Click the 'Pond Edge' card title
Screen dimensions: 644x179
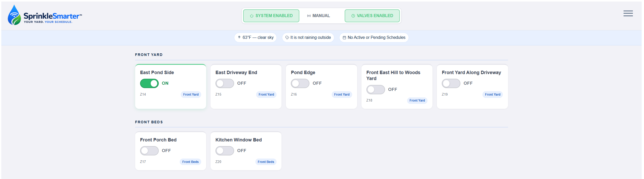tap(303, 73)
